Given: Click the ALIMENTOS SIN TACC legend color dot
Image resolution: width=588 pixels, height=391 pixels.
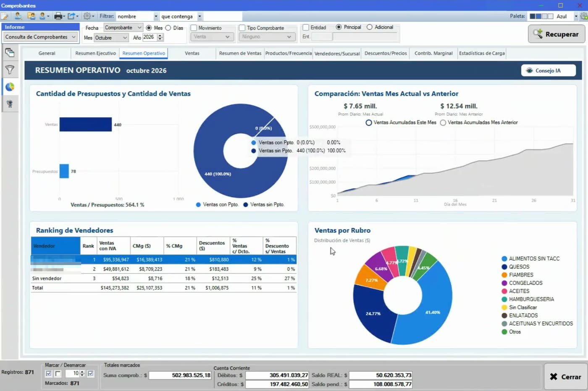Looking at the screenshot, I should pyautogui.click(x=504, y=259).
